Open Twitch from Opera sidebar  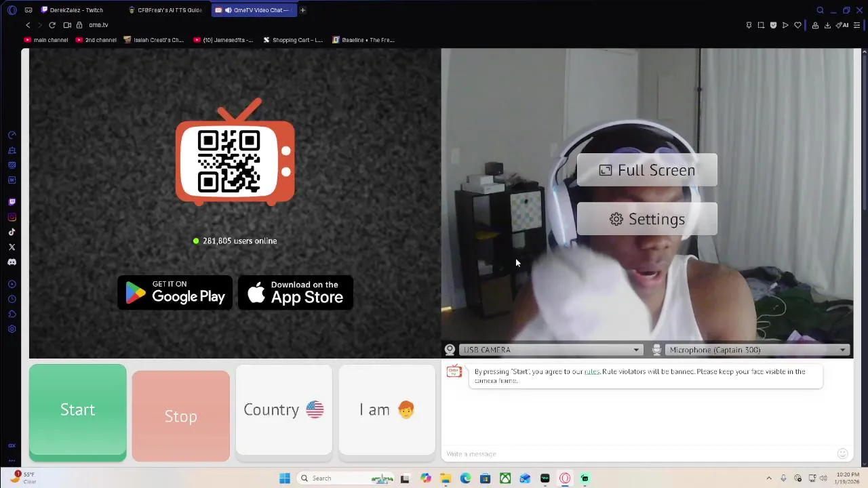click(x=12, y=202)
